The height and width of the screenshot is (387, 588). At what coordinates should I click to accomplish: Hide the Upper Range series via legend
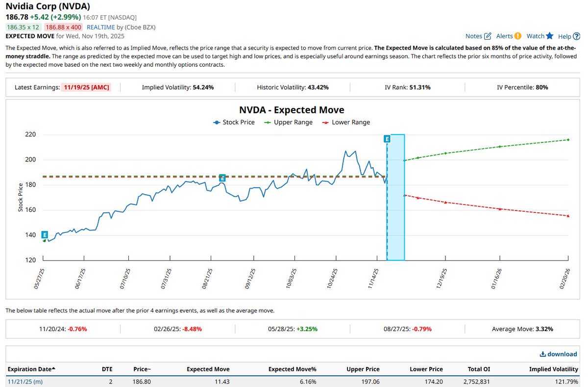289,122
